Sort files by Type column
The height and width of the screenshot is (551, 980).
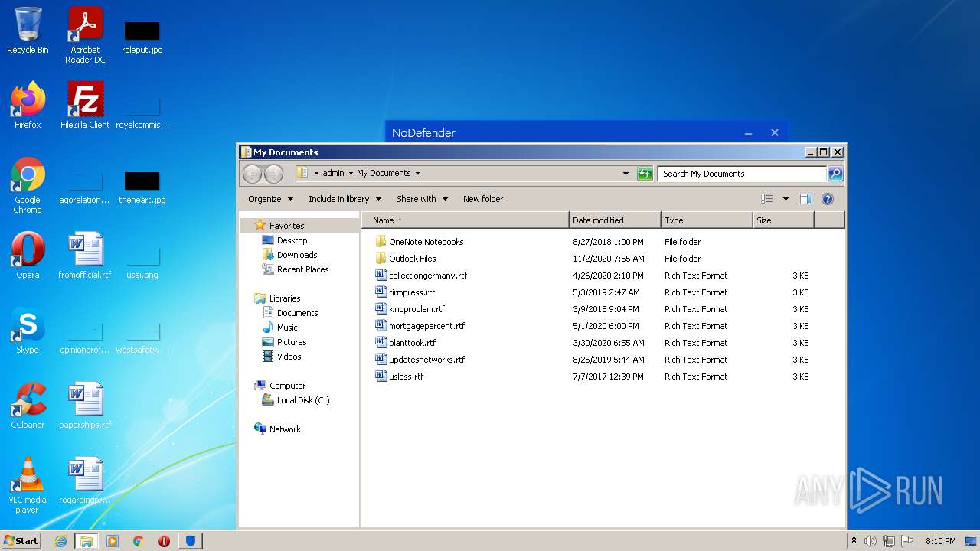click(707, 220)
